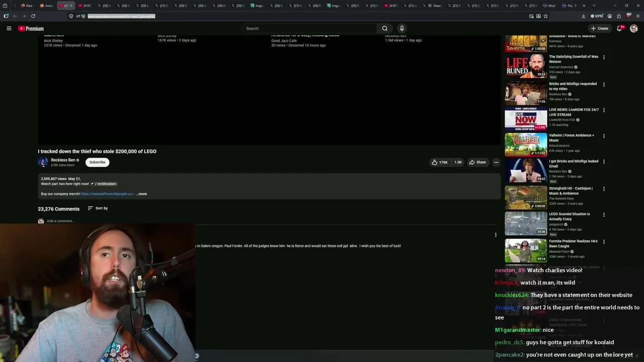Screen dimensions: 644x362
Task: Open the browser profile account icon
Action: 610,16
